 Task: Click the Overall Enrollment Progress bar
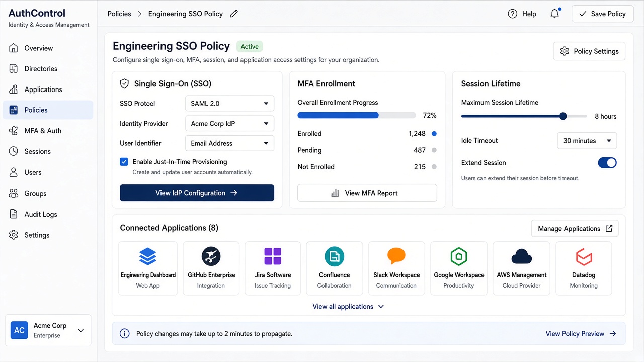(357, 115)
